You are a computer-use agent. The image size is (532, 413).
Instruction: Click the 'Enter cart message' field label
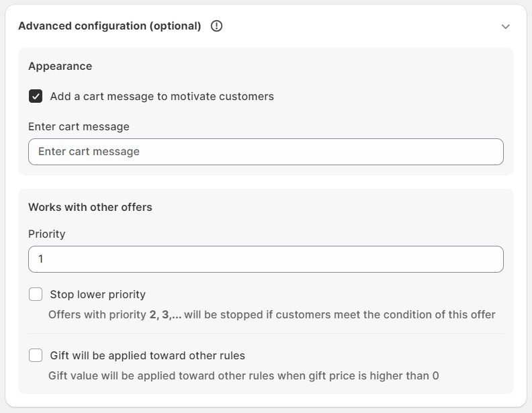point(79,126)
